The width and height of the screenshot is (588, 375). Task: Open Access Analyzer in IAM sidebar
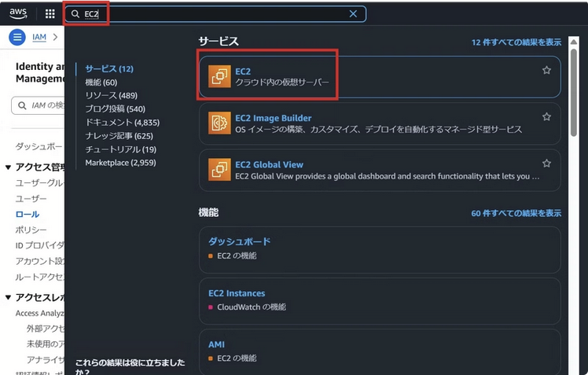coord(40,313)
